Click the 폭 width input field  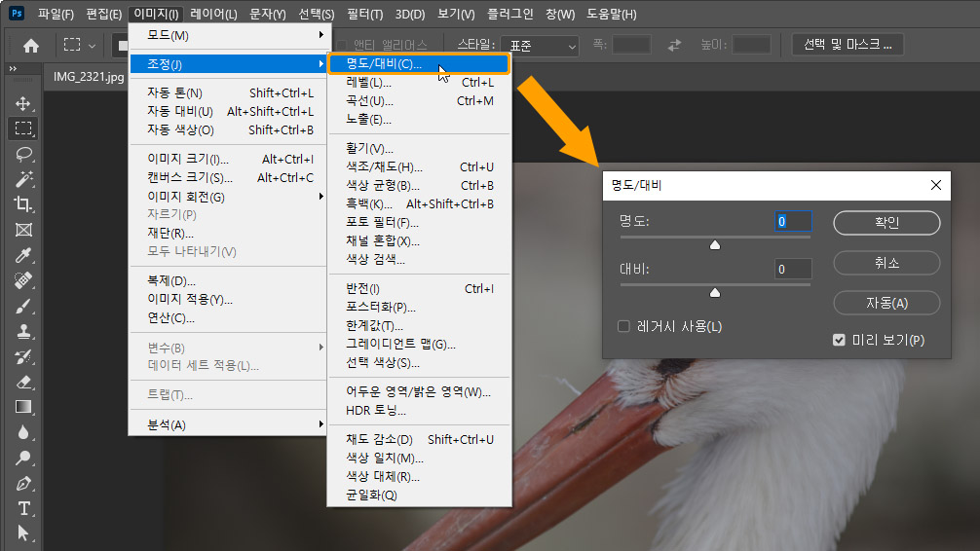click(x=631, y=45)
